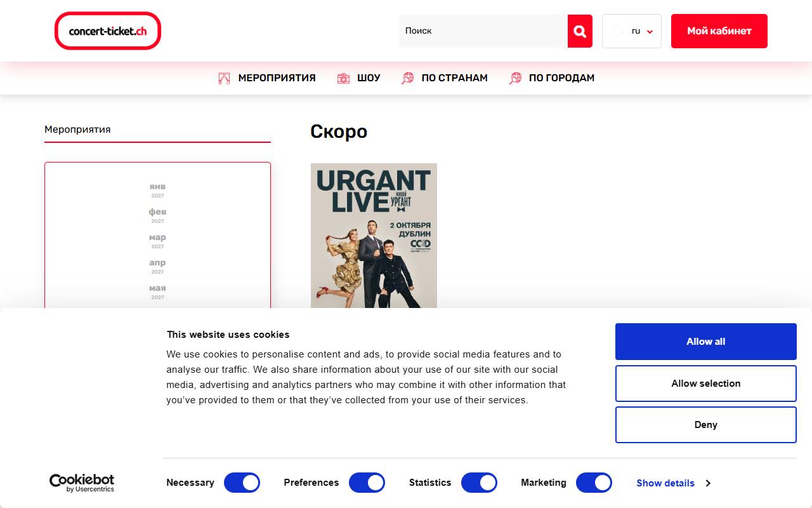This screenshot has width=812, height=508.
Task: Open the ШОУ menu item
Action: (x=369, y=78)
